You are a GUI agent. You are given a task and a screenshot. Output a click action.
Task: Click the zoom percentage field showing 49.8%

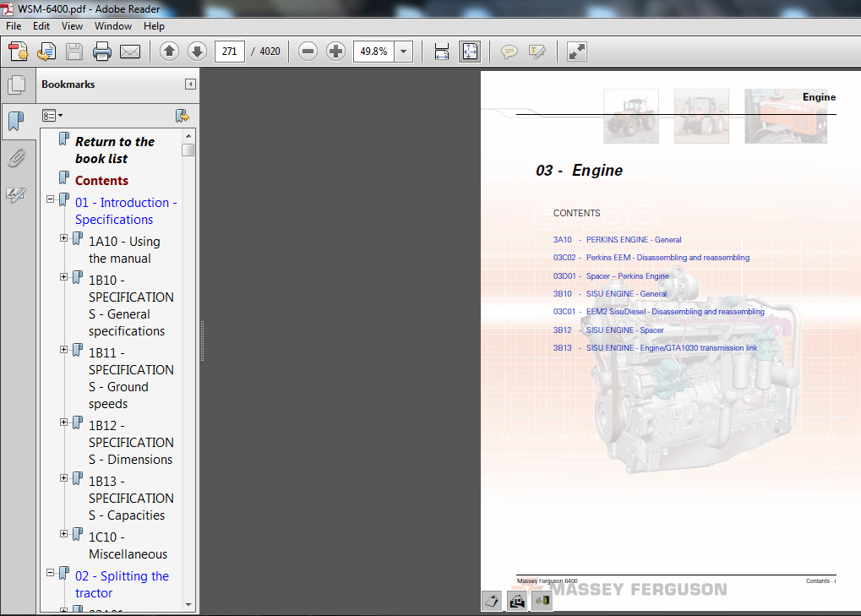tap(373, 52)
